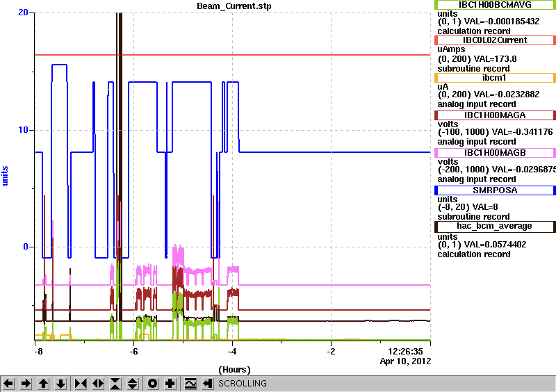This screenshot has height=392, width=556.
Task: Select the IBC0L02Current curve legend label
Action: (495, 40)
